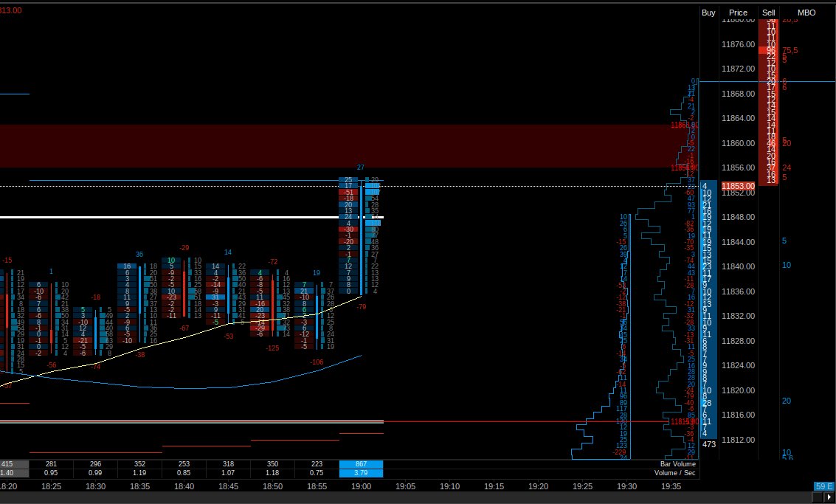Click the 11836.00 price level
Screen dimensions: 836x504
[739, 291]
